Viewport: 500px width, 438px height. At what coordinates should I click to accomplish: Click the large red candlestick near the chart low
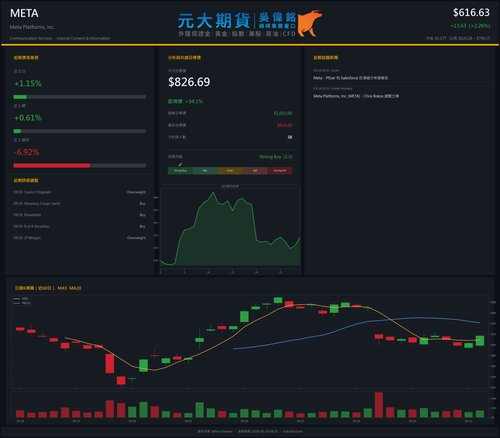[x=110, y=364]
